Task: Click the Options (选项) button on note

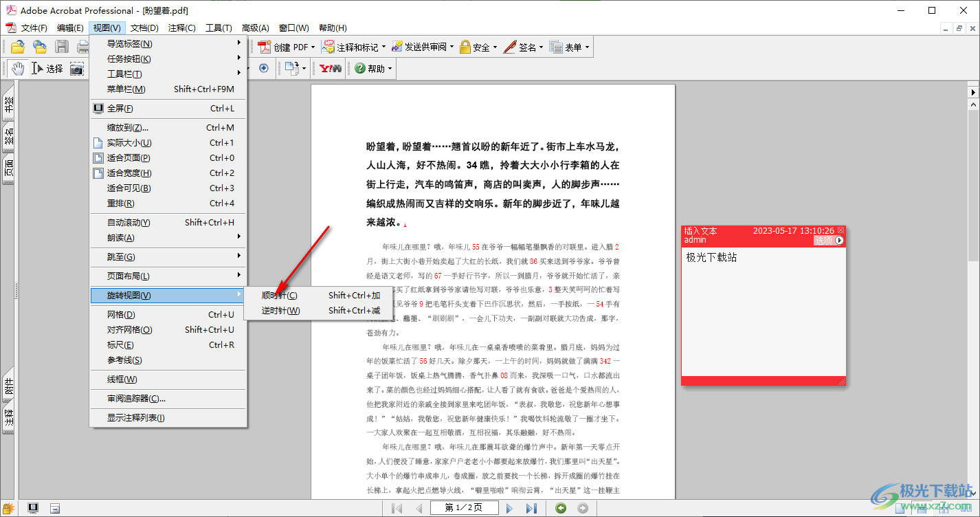Action: point(828,241)
